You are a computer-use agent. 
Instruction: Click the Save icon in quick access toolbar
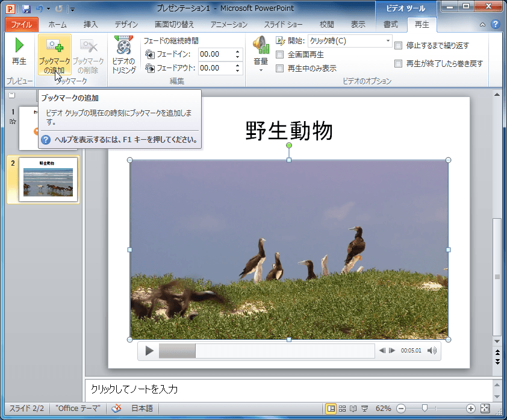pyautogui.click(x=26, y=8)
